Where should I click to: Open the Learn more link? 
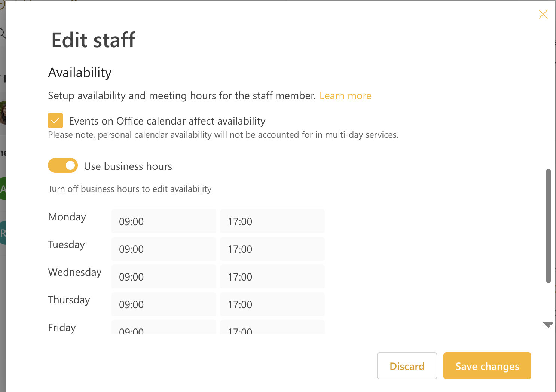345,96
